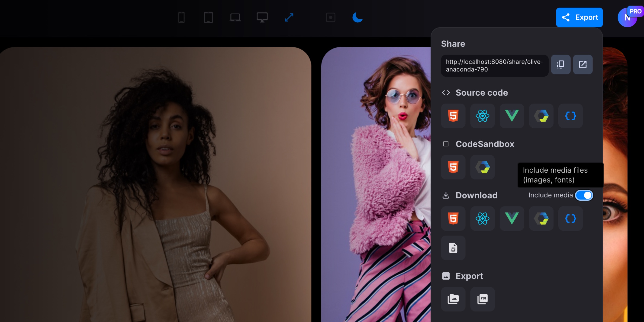This screenshot has height=322, width=644.
Task: Open the user profile avatar with PRO badge
Action: pyautogui.click(x=627, y=17)
